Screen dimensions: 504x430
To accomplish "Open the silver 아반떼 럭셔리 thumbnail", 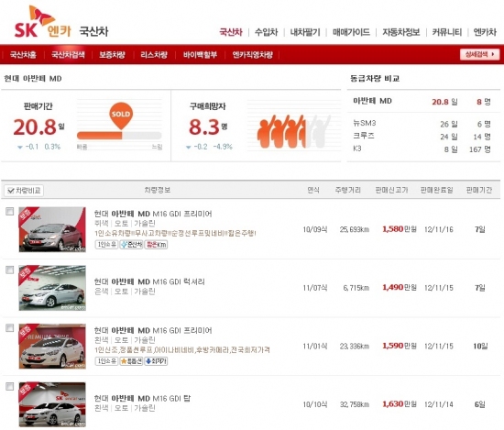I will 52,288.
